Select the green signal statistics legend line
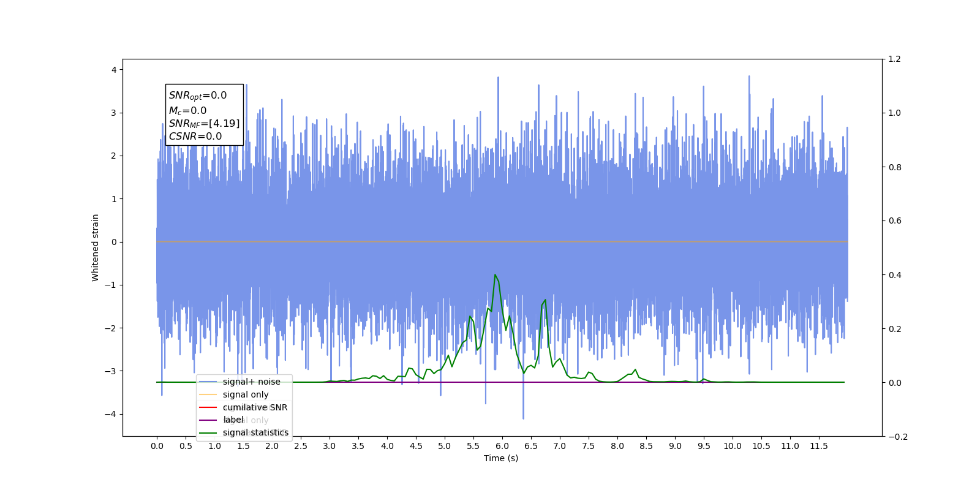 coord(208,433)
